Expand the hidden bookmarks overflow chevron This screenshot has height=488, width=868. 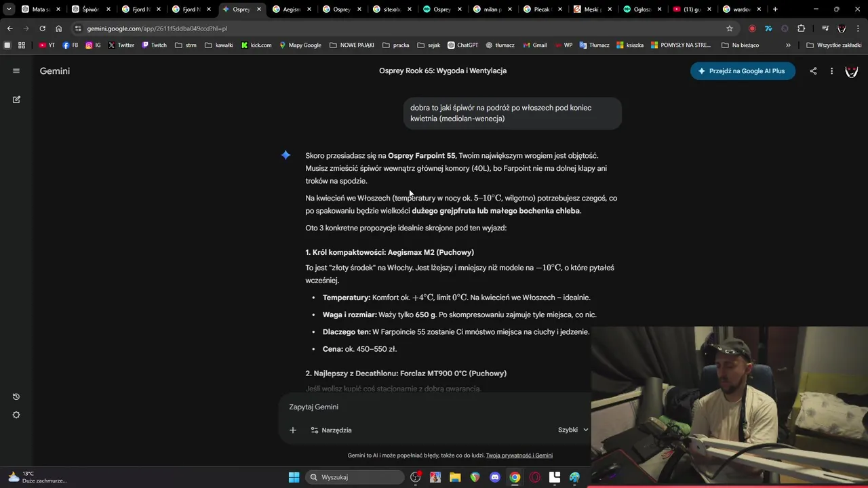788,45
